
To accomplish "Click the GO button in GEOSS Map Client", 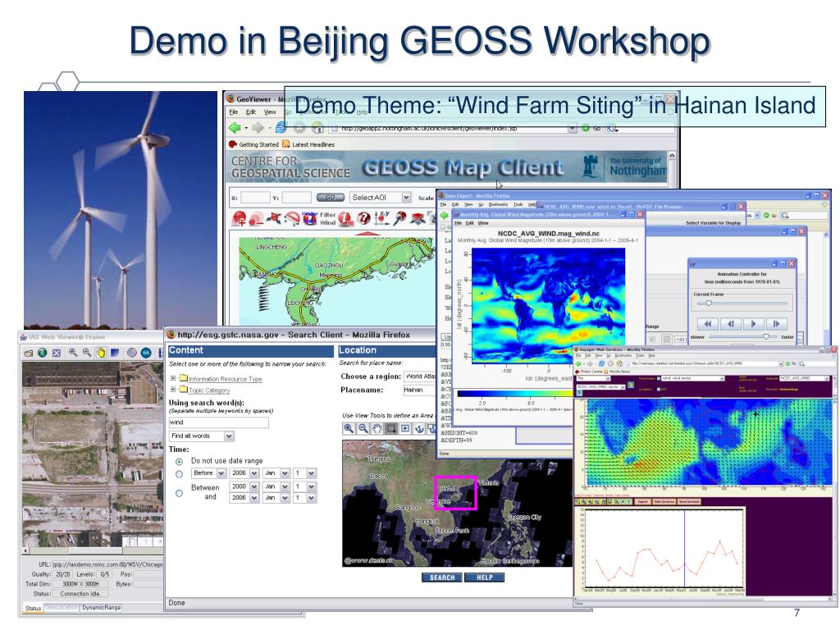I will tap(330, 198).
